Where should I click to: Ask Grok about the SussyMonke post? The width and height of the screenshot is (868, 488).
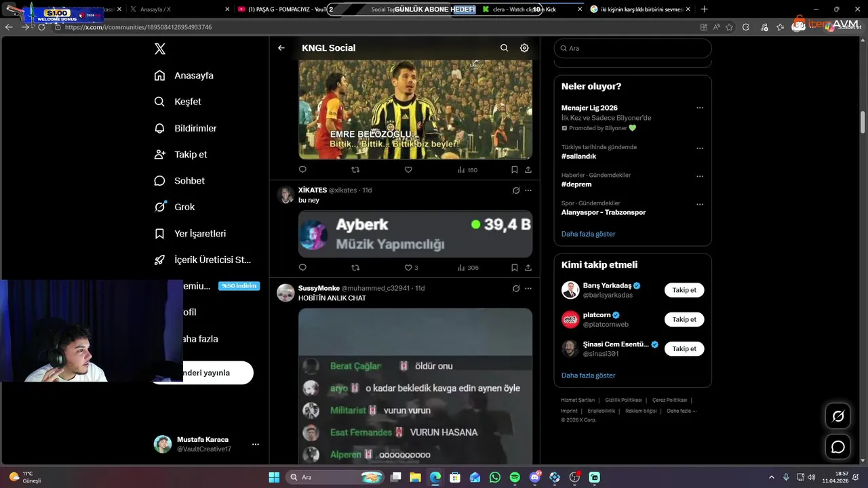tap(516, 288)
